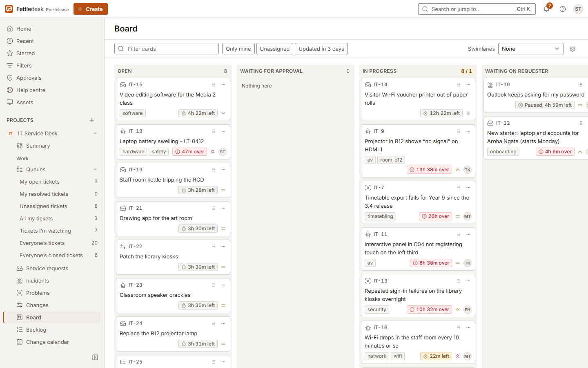
Task: Open Everyone's closed tickets queue
Action: (52, 255)
